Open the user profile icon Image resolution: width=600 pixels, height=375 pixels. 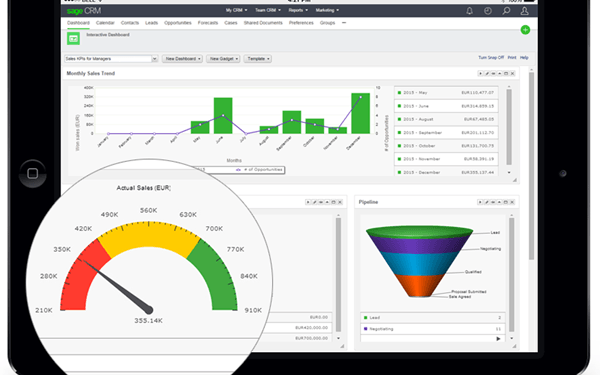[525, 11]
